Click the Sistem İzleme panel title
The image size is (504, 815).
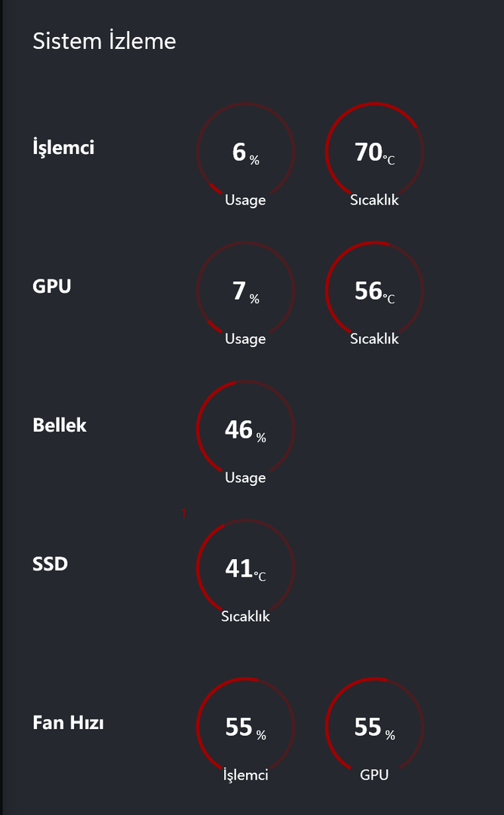pyautogui.click(x=104, y=42)
